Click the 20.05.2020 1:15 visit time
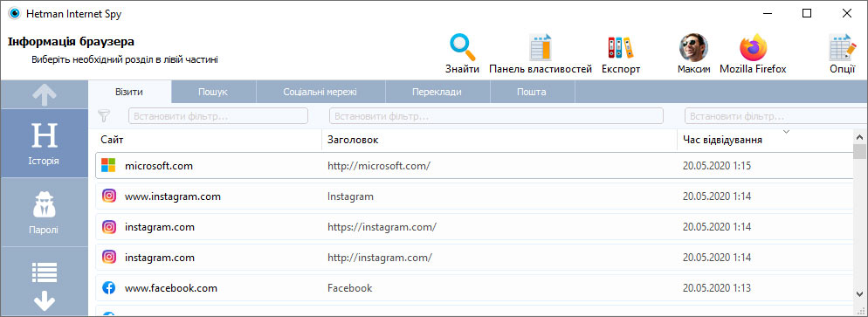 717,165
